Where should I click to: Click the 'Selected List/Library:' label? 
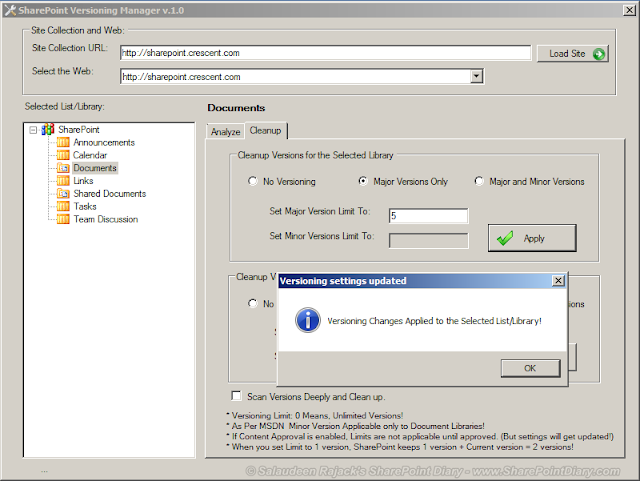(64, 107)
